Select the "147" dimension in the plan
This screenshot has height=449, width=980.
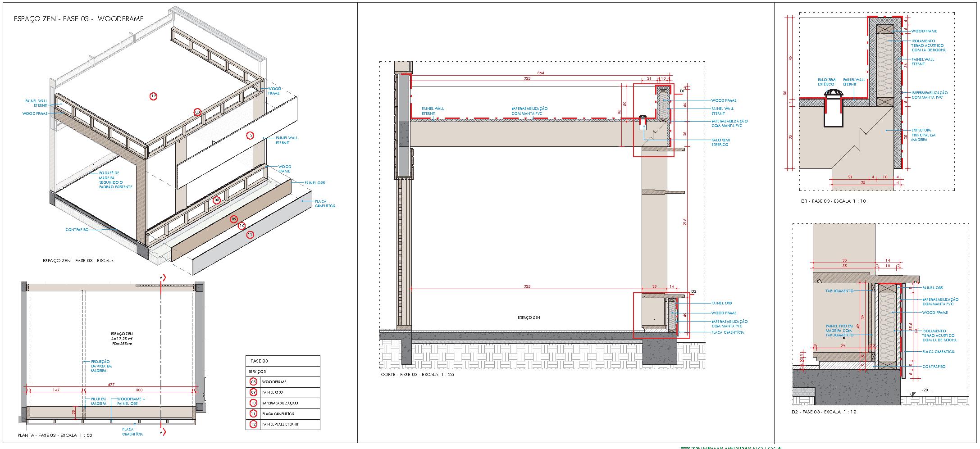point(56,390)
